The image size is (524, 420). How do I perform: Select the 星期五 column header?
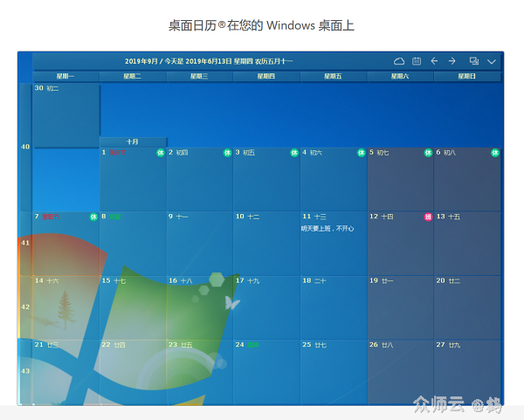pos(334,77)
